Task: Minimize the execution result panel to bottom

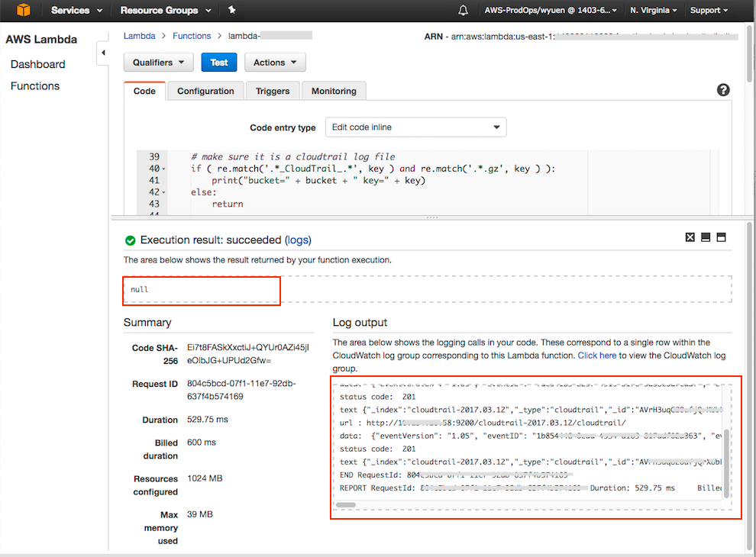Action: click(x=706, y=237)
